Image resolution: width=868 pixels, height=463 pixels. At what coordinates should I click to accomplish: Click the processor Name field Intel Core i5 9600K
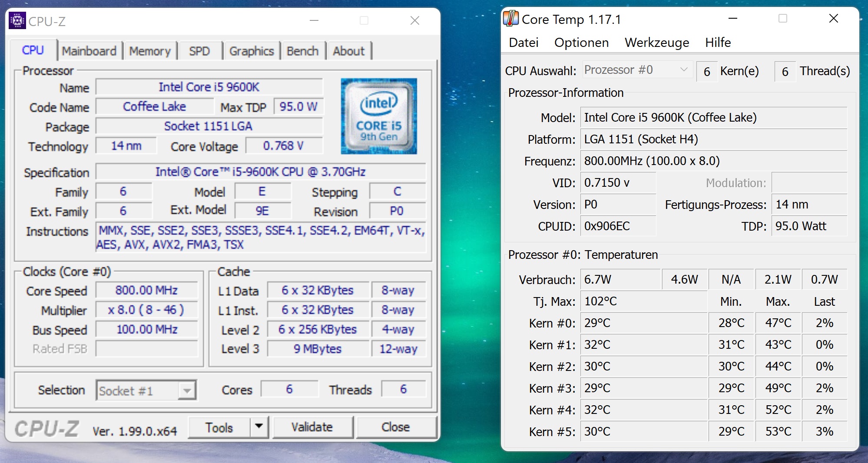(x=209, y=87)
